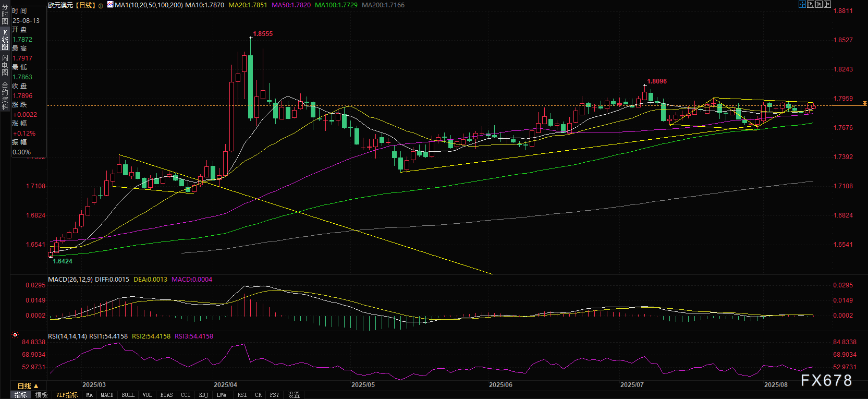Switch to the 模板 tab

pos(41,395)
